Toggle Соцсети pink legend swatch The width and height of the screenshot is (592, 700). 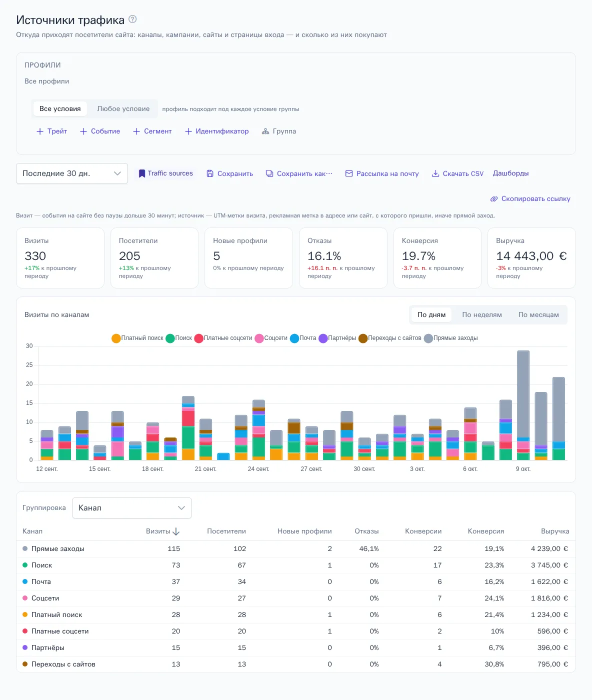259,338
